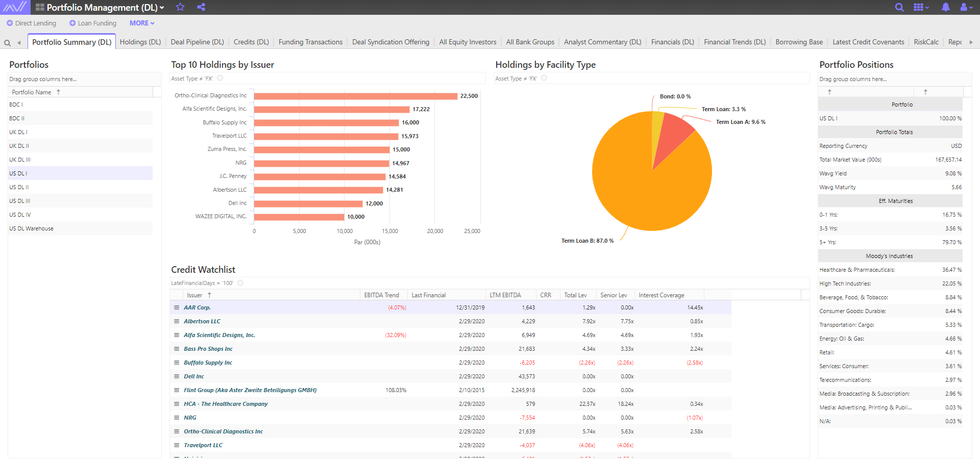Switch to Holdings (DL) tab
980x464 pixels.
point(140,42)
